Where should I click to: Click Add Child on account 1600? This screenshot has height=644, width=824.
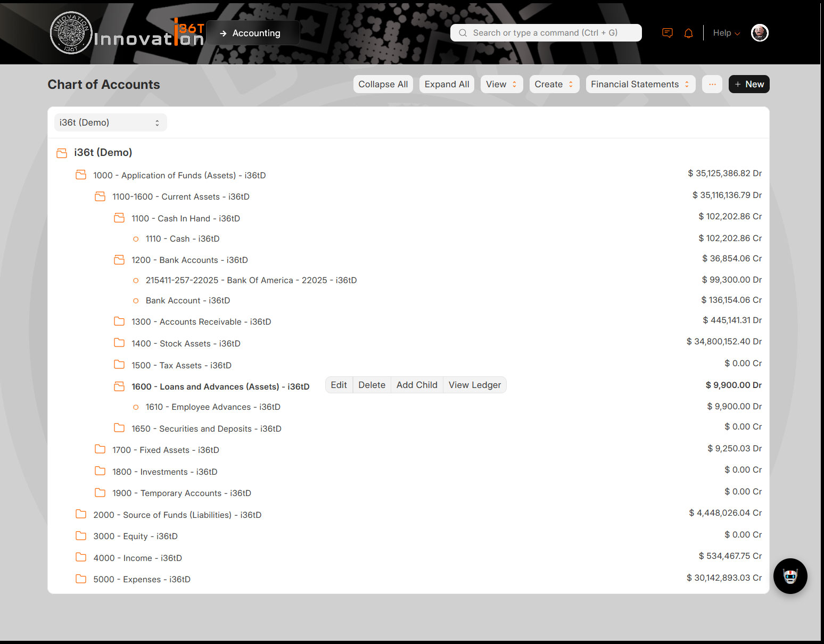pos(416,385)
